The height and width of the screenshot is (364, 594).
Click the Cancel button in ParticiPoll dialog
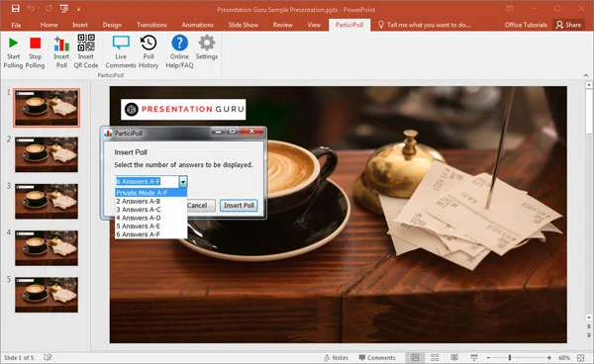[201, 206]
